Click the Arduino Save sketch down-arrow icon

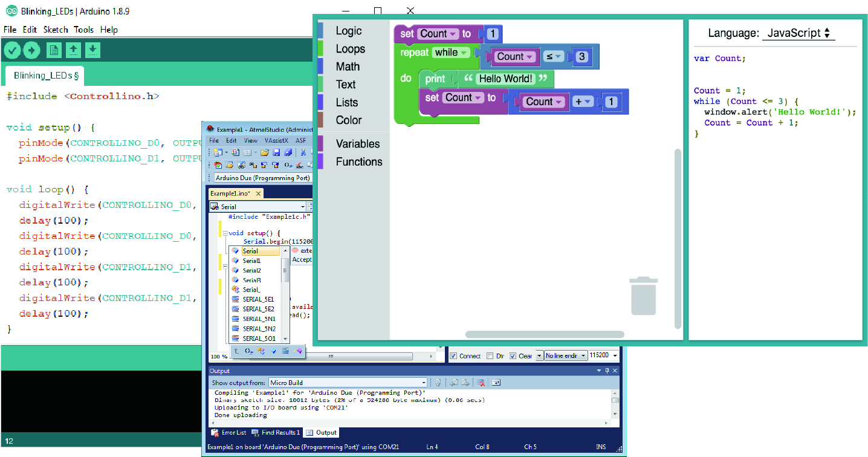tap(92, 50)
